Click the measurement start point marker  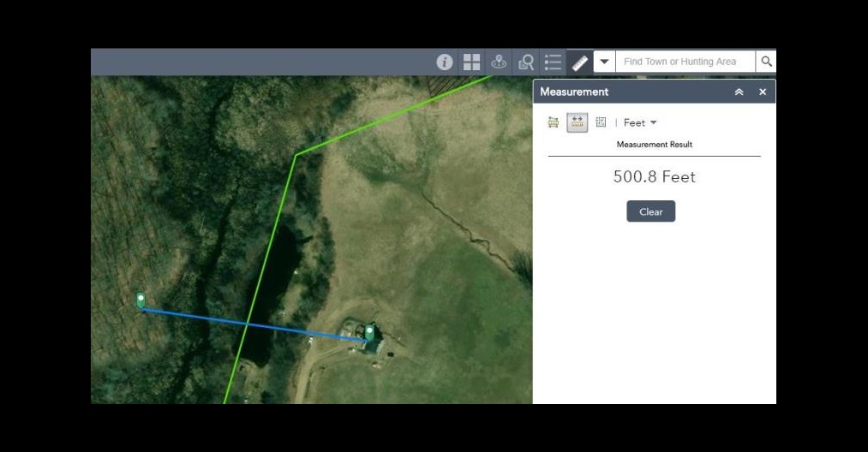141,300
